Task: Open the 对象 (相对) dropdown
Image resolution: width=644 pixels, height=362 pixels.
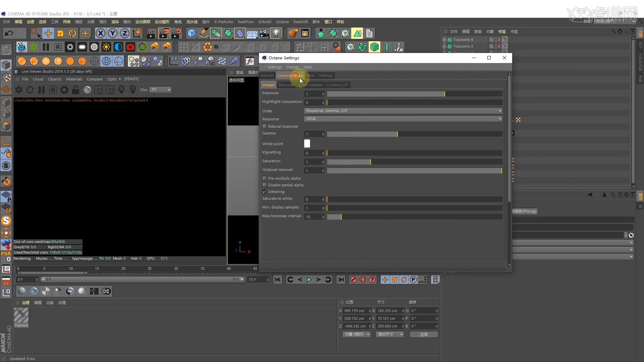Action: coord(357,335)
